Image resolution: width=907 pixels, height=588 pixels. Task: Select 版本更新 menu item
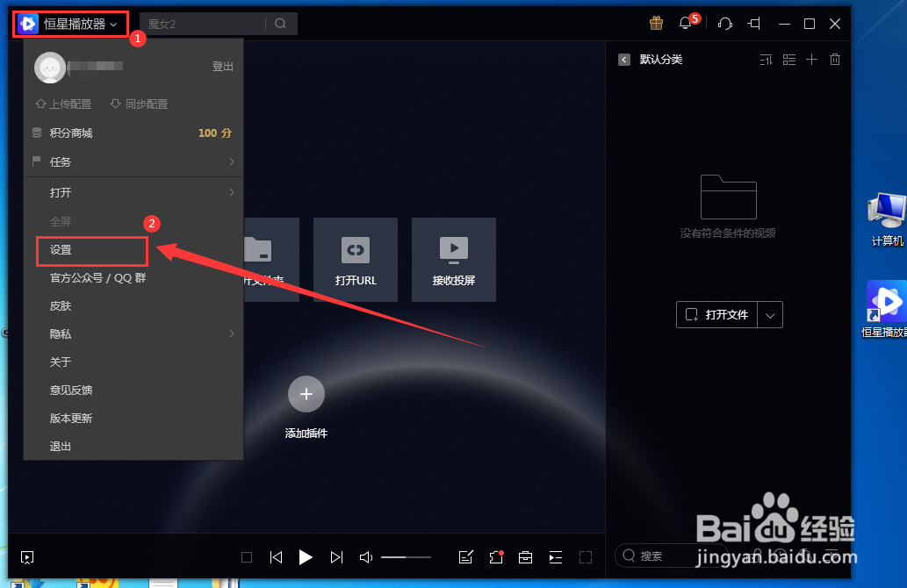tap(133, 418)
